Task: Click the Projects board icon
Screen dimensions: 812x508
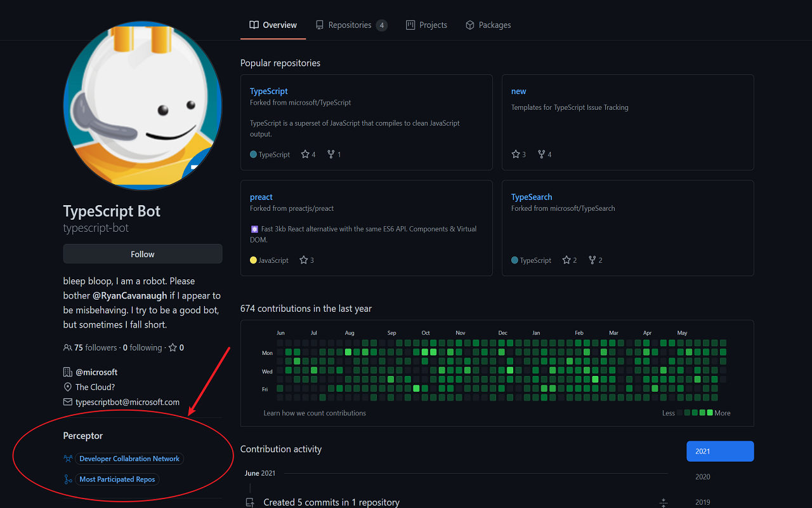Action: [x=409, y=25]
